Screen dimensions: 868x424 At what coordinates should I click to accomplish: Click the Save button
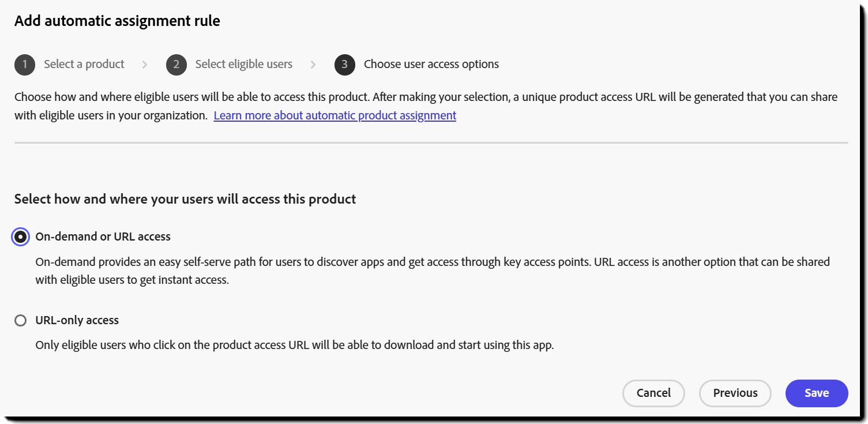(x=816, y=393)
